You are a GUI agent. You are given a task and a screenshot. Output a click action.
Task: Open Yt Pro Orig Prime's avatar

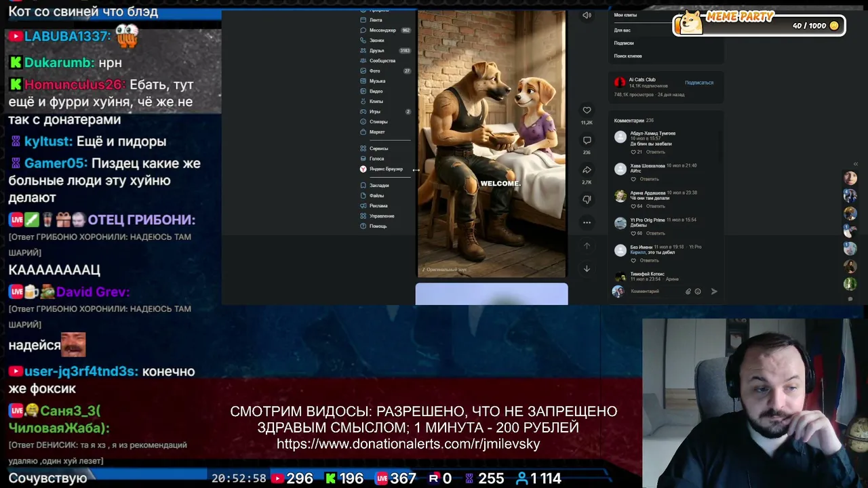620,224
